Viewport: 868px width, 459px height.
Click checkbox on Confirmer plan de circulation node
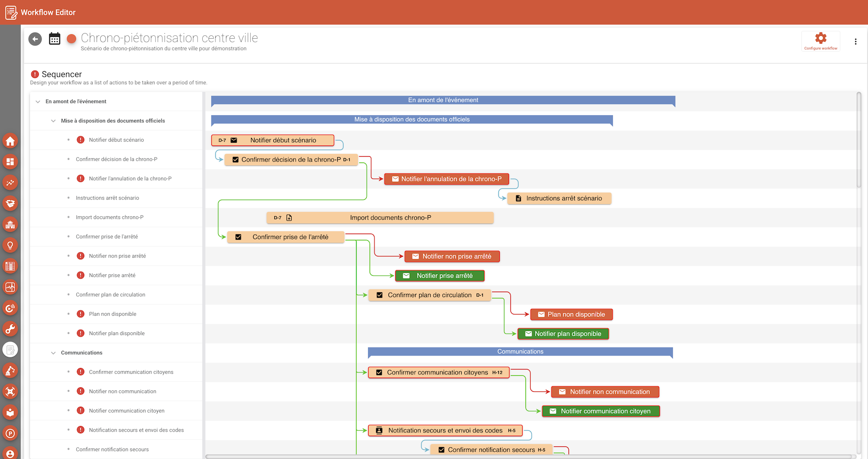(x=379, y=295)
